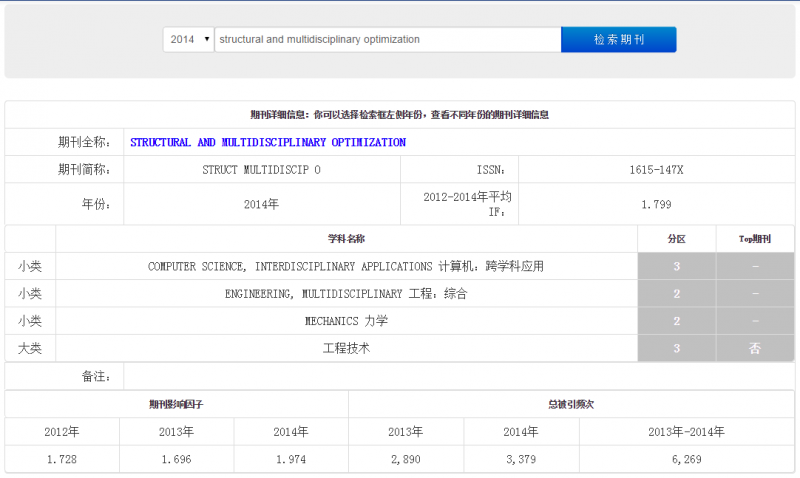
Task: Select the ISSN value 1615-147X
Action: coord(656,170)
